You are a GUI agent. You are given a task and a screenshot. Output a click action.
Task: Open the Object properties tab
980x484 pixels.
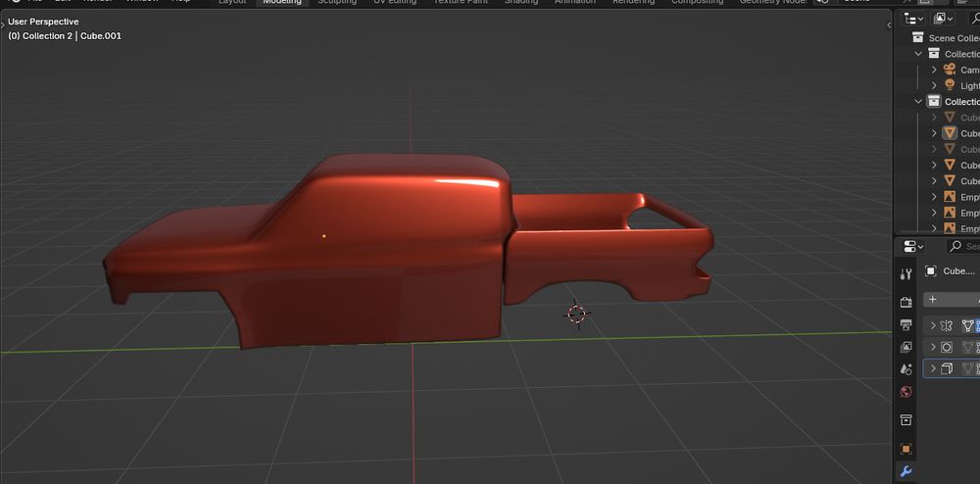906,449
